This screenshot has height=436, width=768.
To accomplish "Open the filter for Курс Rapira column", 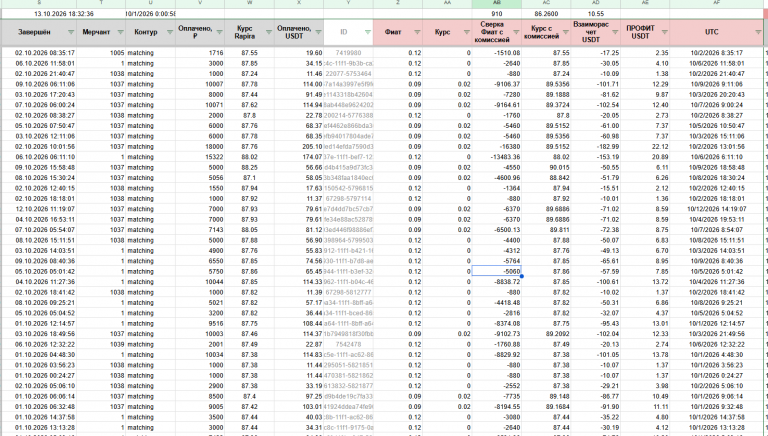I will click(268, 32).
